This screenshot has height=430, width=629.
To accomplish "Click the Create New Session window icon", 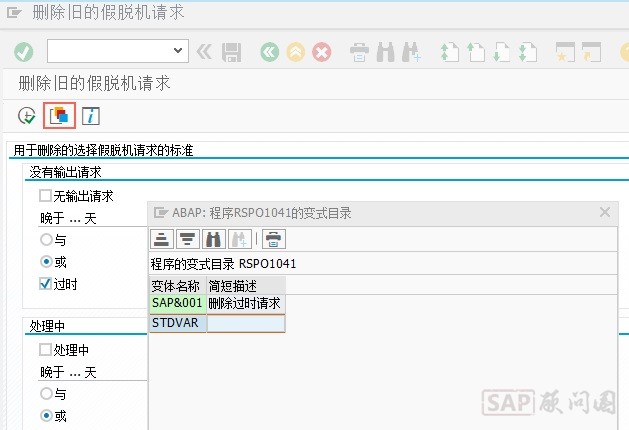I will click(565, 52).
